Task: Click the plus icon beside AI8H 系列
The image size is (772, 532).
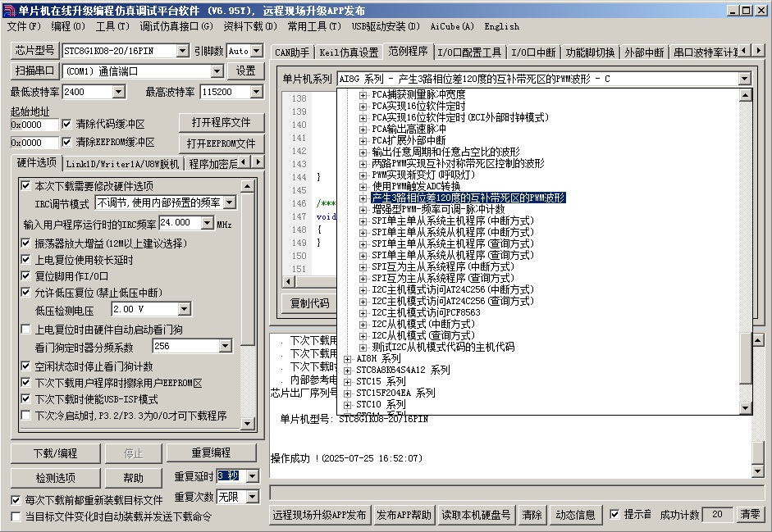Action: tap(348, 359)
